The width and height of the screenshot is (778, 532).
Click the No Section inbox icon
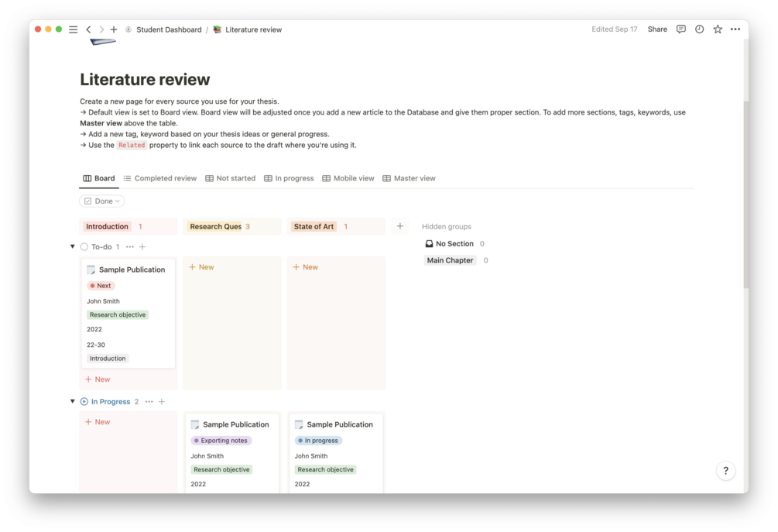(x=429, y=244)
